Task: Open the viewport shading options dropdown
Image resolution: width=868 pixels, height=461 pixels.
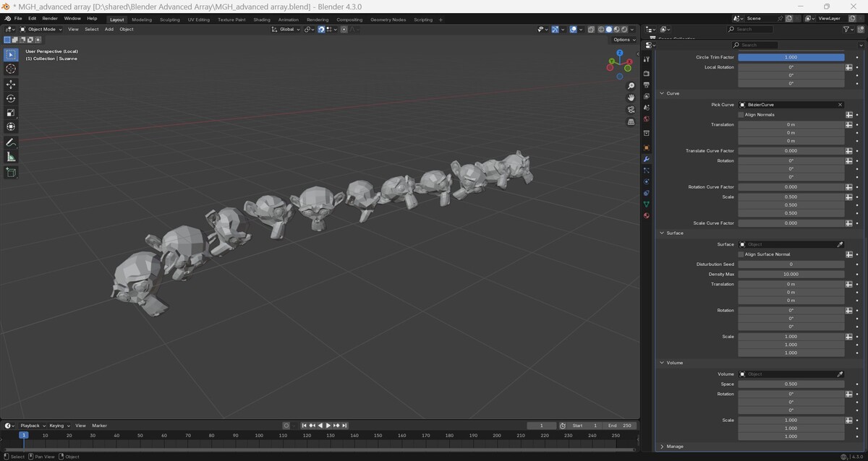Action: [633, 30]
